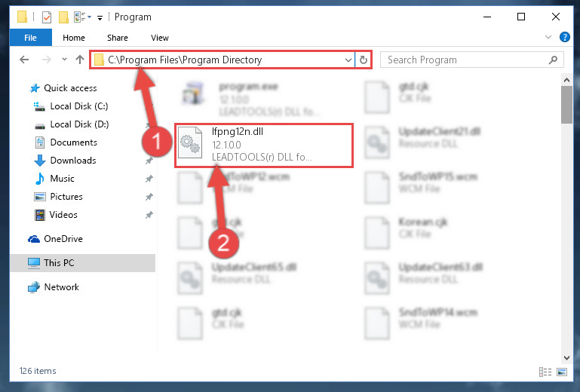Click the Properties quick access toolbar icon
Viewport: 580px width, 392px height.
point(47,17)
